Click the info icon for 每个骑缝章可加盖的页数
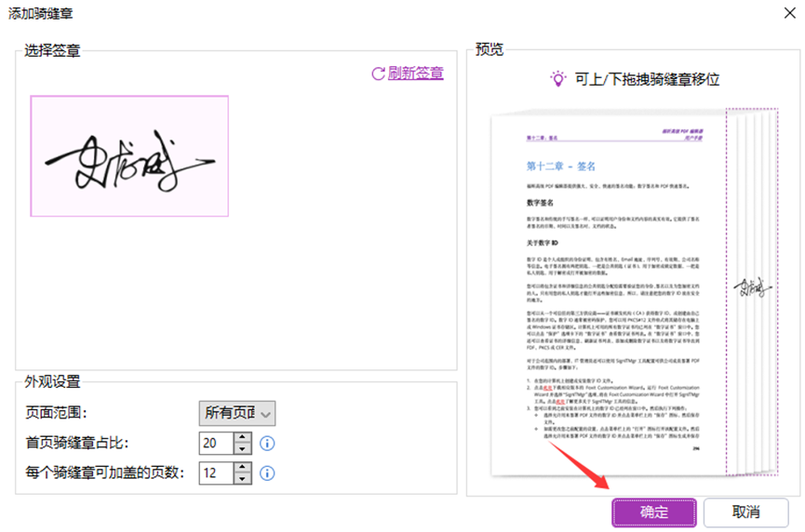 click(267, 473)
